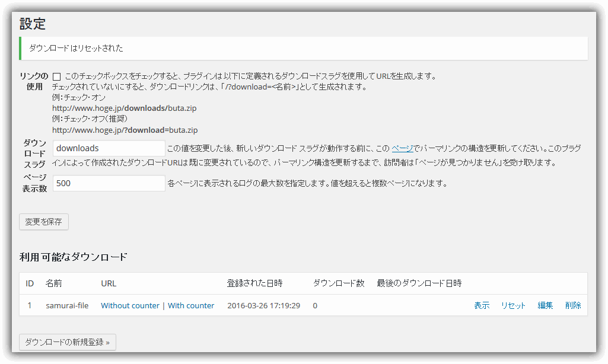Click the download slug field containing "downloads"
Image resolution: width=608 pixels, height=364 pixels.
(109, 148)
